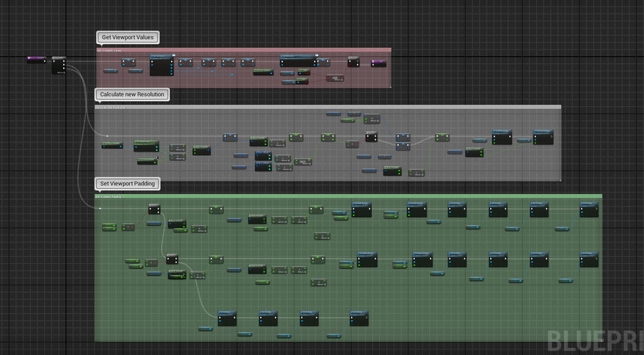Click the reroute node entering the gray comment
Screen dimensions: 644x355
click(x=107, y=136)
